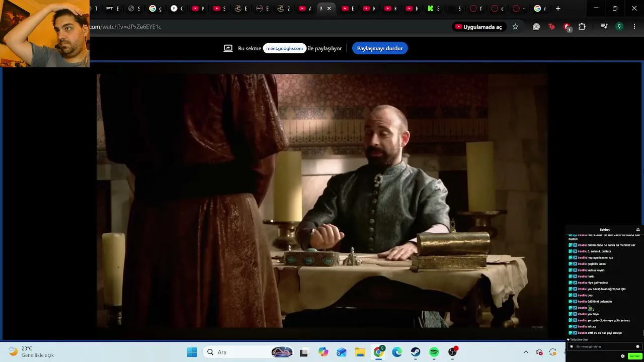Launch Copilot from the taskbar
The width and height of the screenshot is (644, 362).
tap(323, 352)
